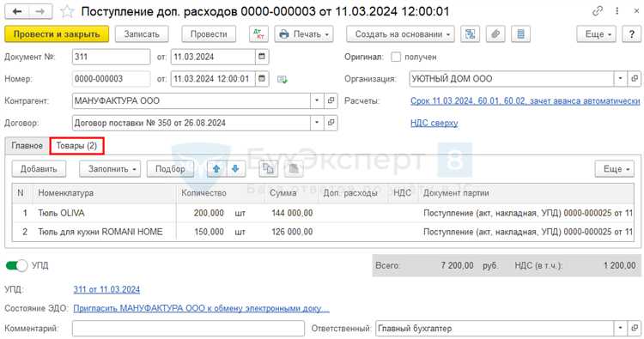Open table Еще dropdown menu
This screenshot has height=339, width=644.
coord(615,169)
